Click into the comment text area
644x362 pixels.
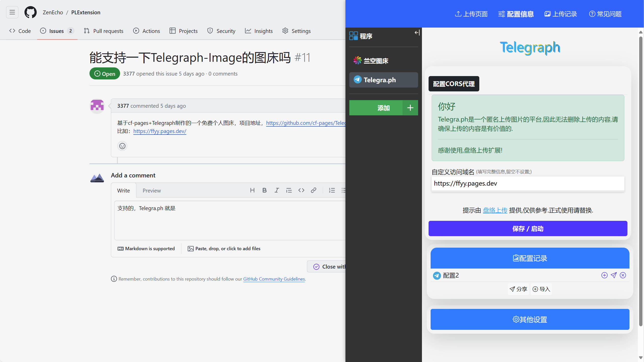point(229,220)
